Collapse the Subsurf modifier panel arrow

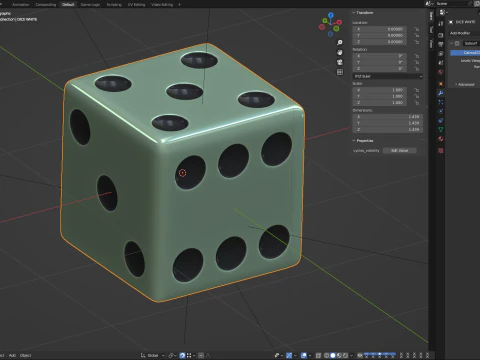pyautogui.click(x=452, y=43)
